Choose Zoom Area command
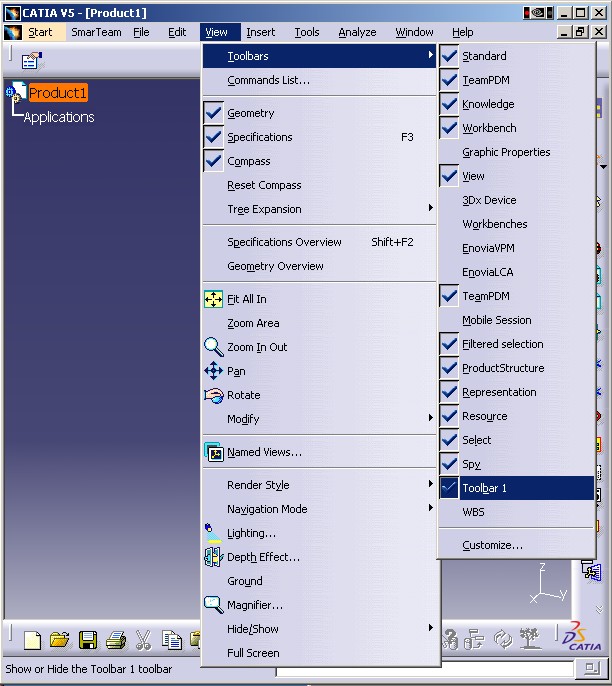The image size is (612, 686). click(320, 323)
